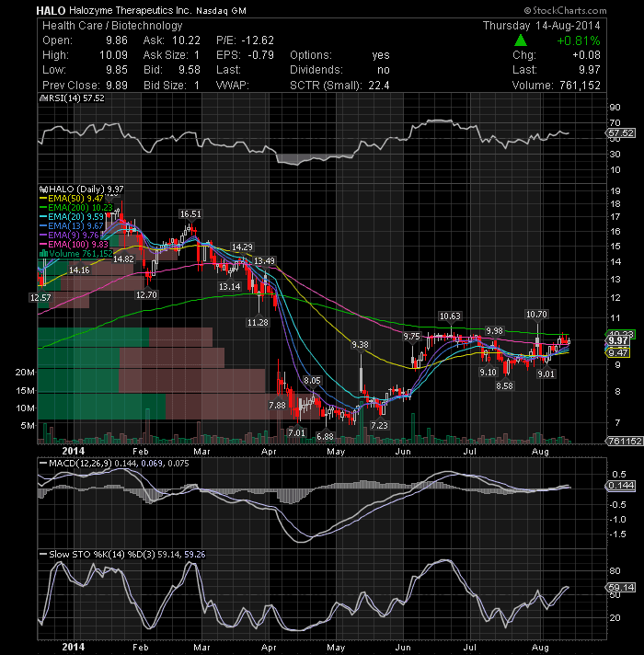
Task: Click the Chg +0.08 value
Action: (x=586, y=55)
